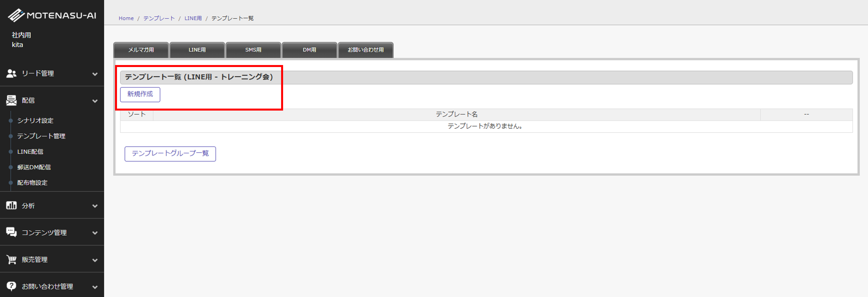Switch to the SMS用 tab
Image resolution: width=868 pixels, height=297 pixels.
click(253, 50)
